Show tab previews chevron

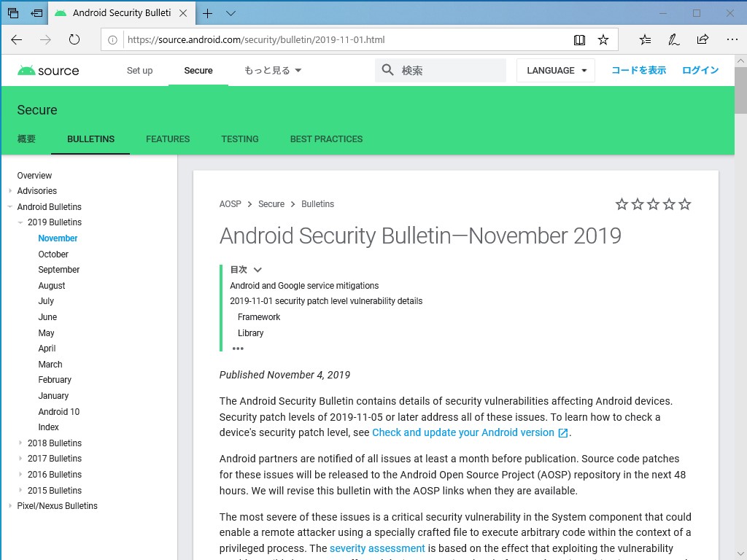coord(231,13)
